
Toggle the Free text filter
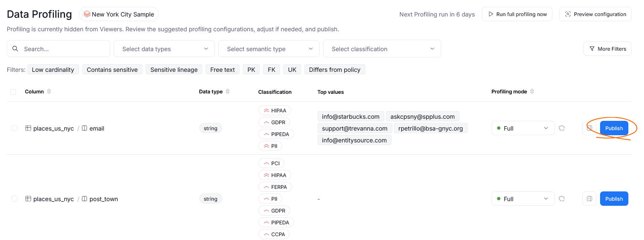point(223,70)
